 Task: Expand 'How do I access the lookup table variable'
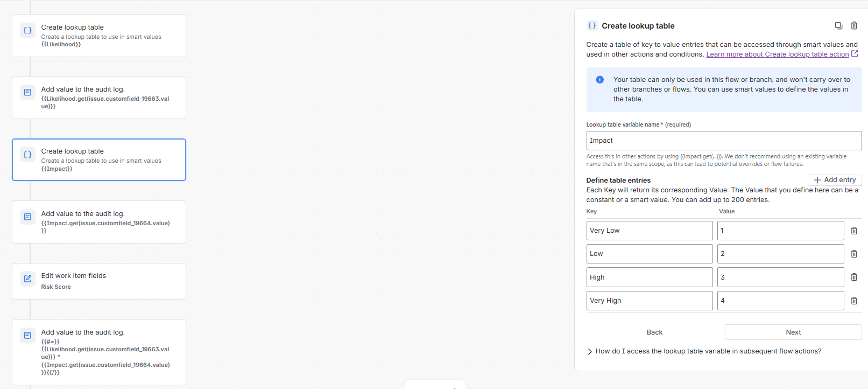(x=704, y=351)
